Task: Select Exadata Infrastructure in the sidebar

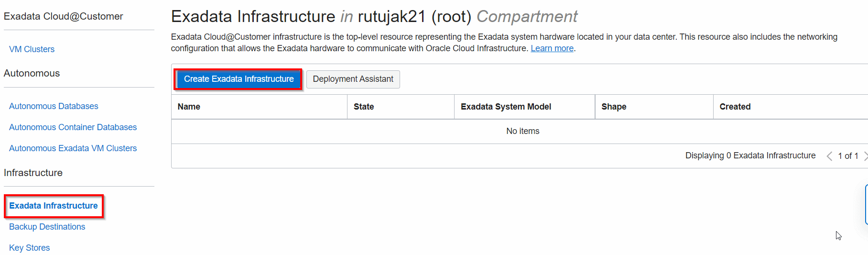Action: [x=54, y=206]
